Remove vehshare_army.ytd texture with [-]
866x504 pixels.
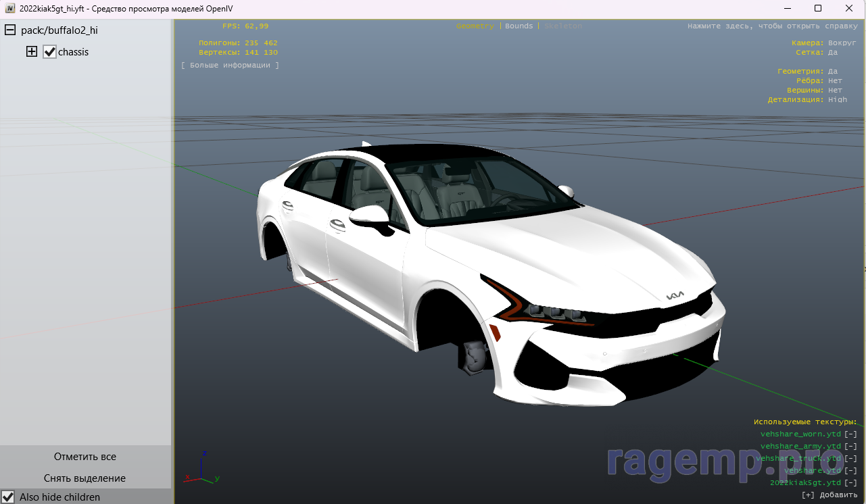tap(850, 447)
